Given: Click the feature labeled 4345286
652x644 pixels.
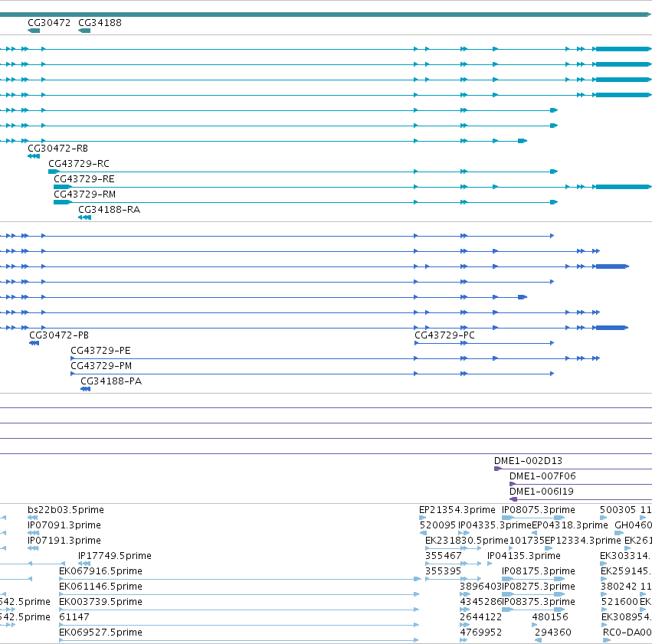Looking at the screenshot, I should 480,602.
